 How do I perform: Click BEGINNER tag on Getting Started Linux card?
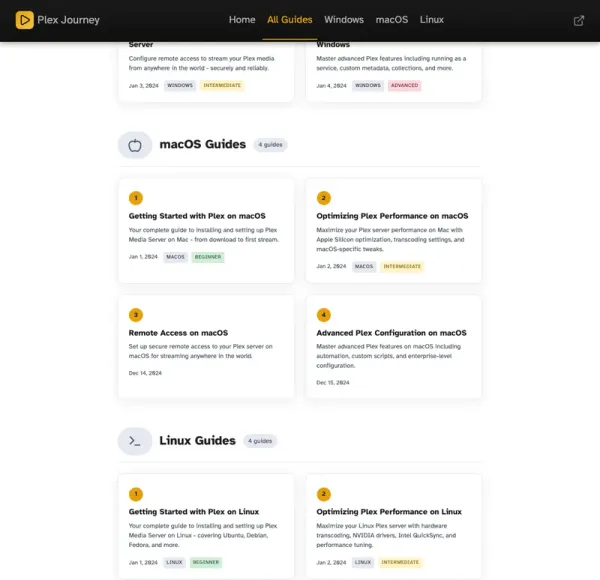206,562
